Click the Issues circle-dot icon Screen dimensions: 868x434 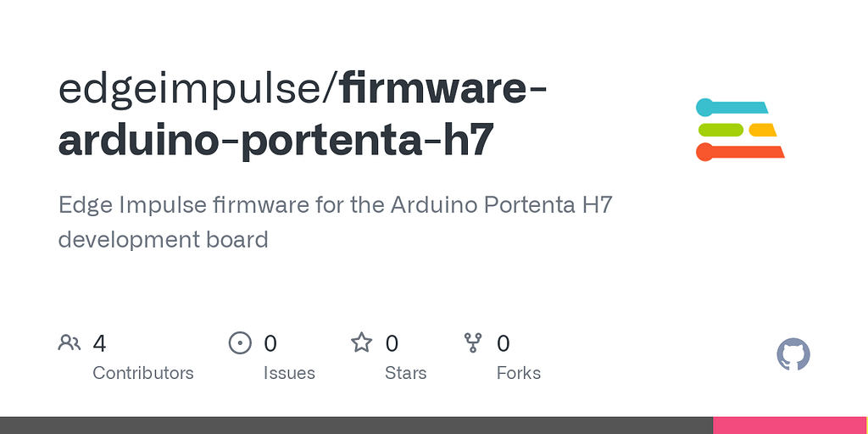click(240, 343)
